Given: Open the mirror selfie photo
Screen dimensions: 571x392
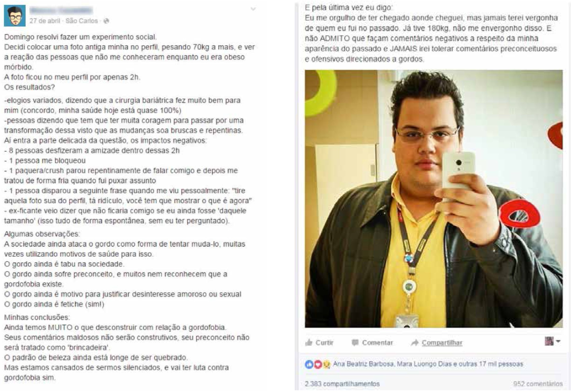Looking at the screenshot, I should pos(434,199).
